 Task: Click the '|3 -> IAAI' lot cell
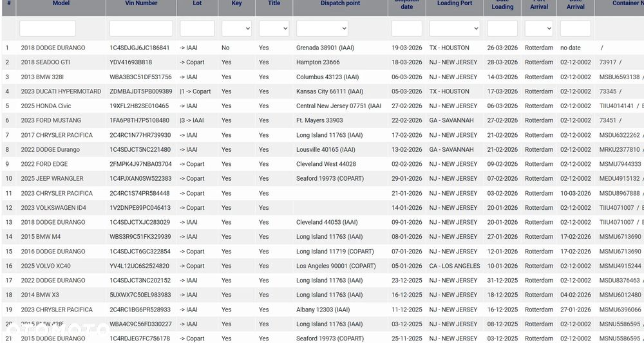(192, 120)
